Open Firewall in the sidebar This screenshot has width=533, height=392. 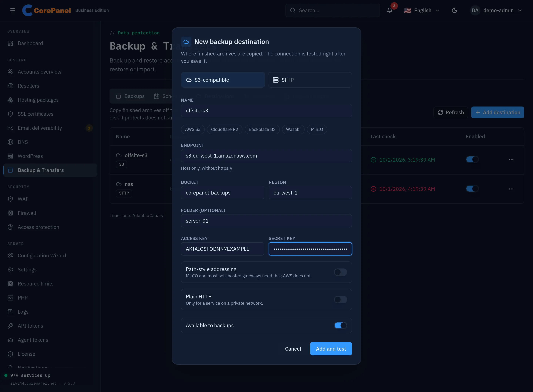click(x=50, y=213)
